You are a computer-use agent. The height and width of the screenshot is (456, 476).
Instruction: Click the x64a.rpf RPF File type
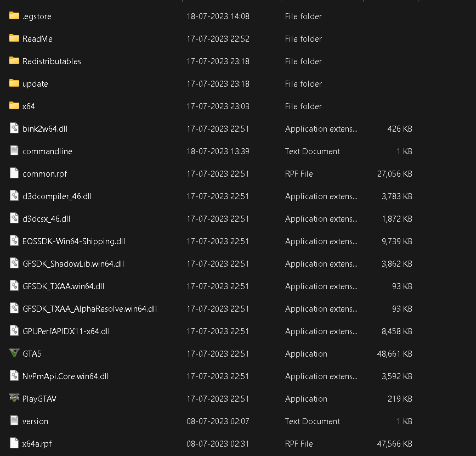point(299,444)
